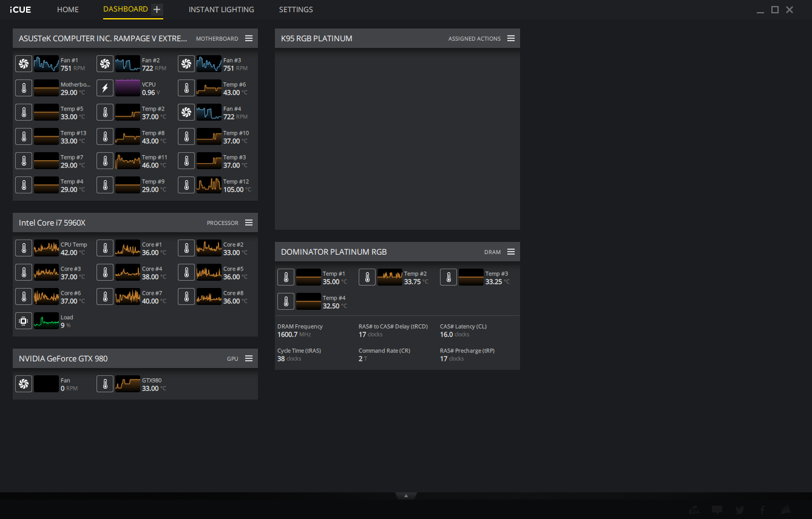Screen dimensions: 812x519
Task: Expand the bottom panel arrow handle
Action: 406,496
